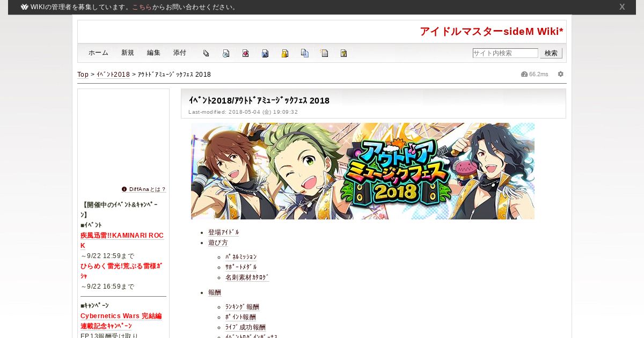This screenshot has height=338, width=644.
Task: Click the blue duplicate pages icon
Action: (x=305, y=53)
